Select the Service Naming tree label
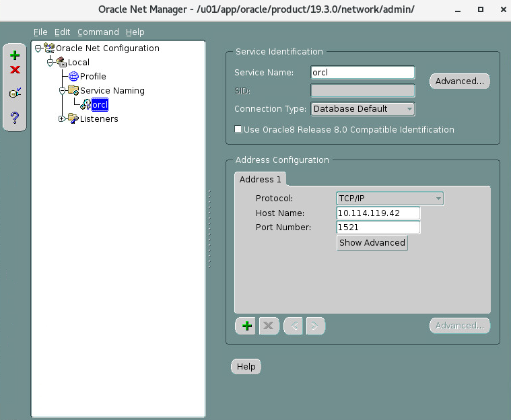This screenshot has height=420, width=511. click(112, 90)
